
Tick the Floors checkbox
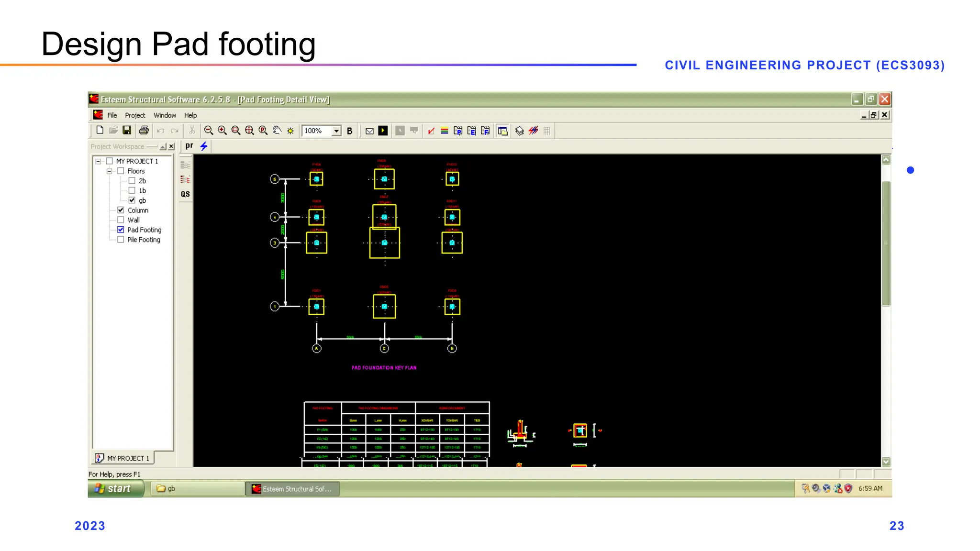(121, 171)
